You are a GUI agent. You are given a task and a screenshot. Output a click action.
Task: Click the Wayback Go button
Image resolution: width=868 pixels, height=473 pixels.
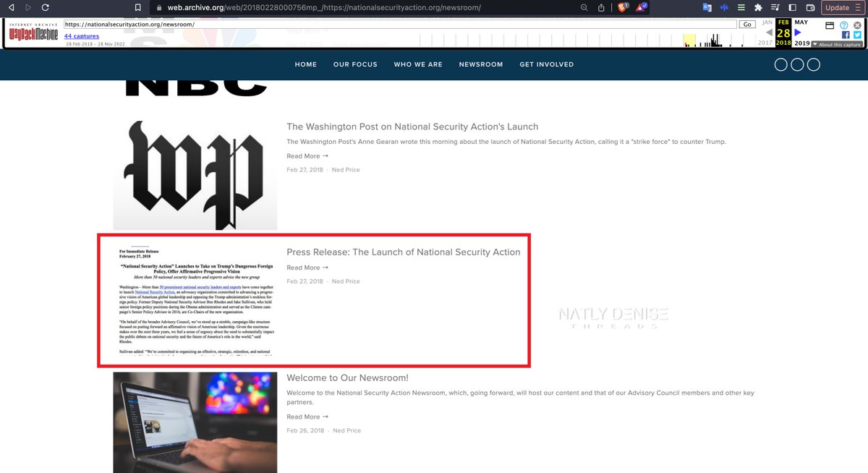click(x=747, y=25)
